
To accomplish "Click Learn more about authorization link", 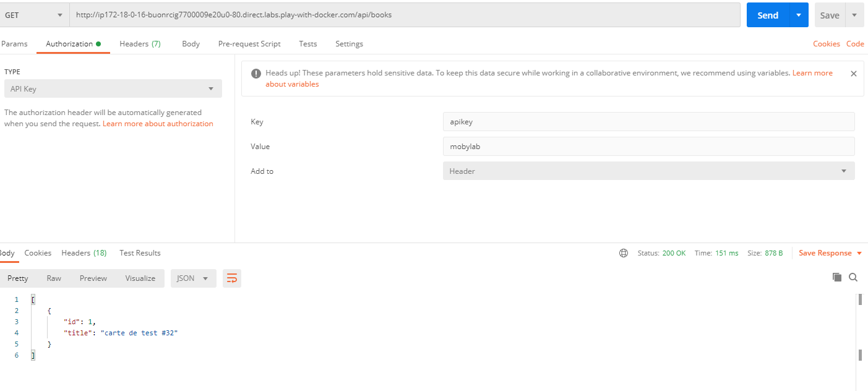I will 158,124.
